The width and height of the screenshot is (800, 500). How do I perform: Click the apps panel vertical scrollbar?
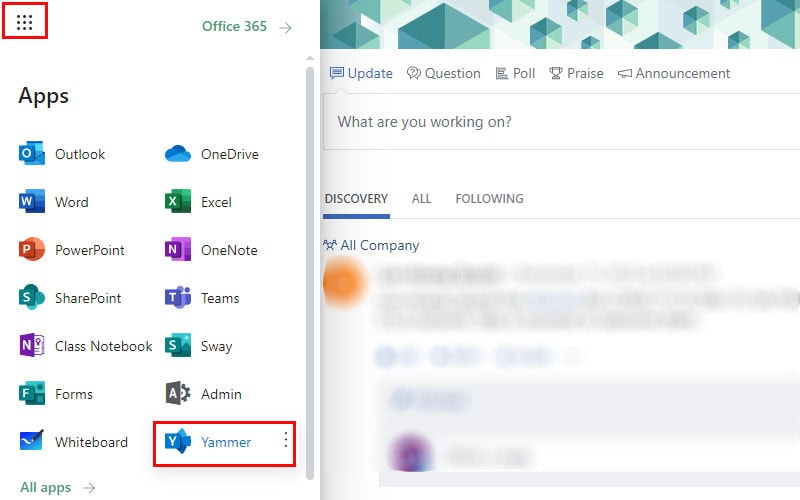point(310,273)
